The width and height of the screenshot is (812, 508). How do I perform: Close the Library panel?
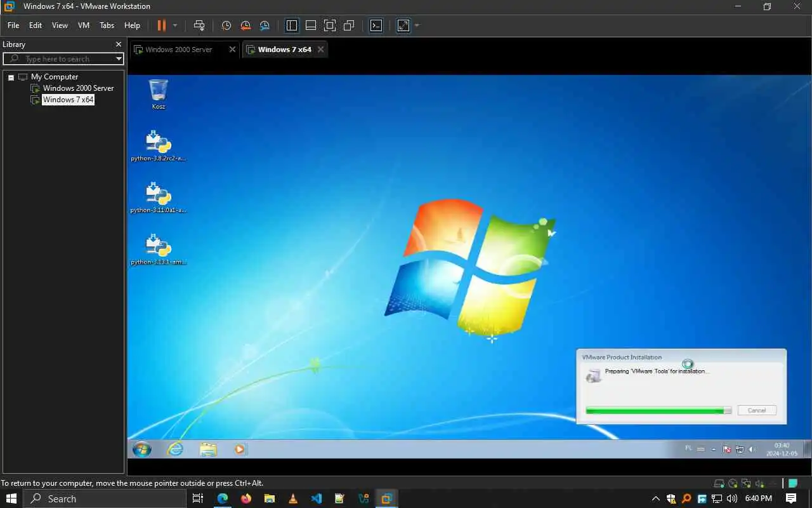tap(118, 44)
